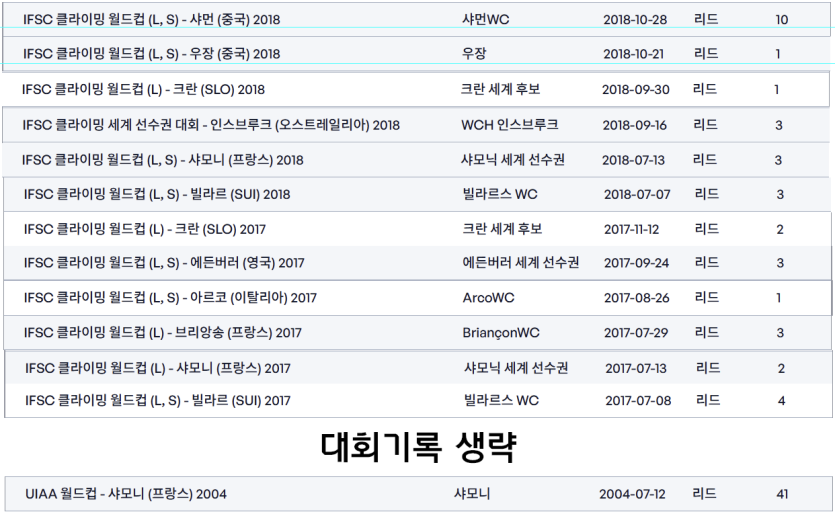Open the Xiamen (샤먼) 2018 World Cup event

pos(153,20)
